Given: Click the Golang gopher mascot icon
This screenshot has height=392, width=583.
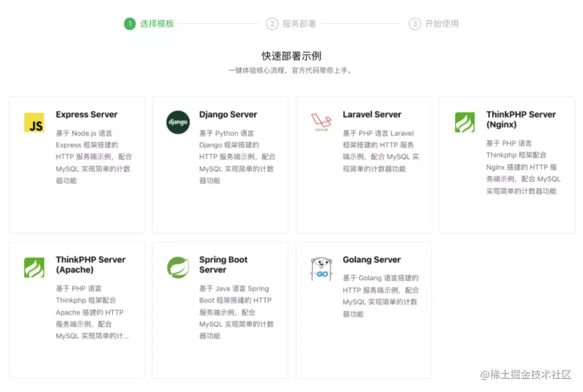Looking at the screenshot, I should point(321,267).
